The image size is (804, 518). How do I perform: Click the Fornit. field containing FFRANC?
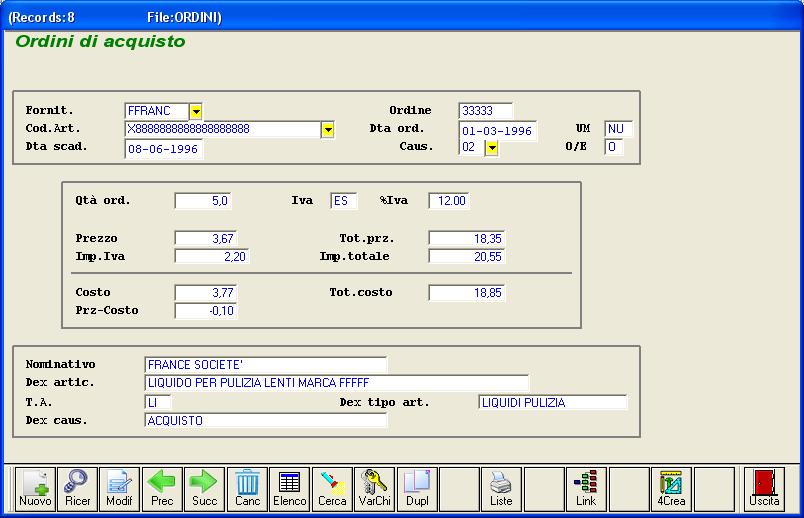pos(157,111)
